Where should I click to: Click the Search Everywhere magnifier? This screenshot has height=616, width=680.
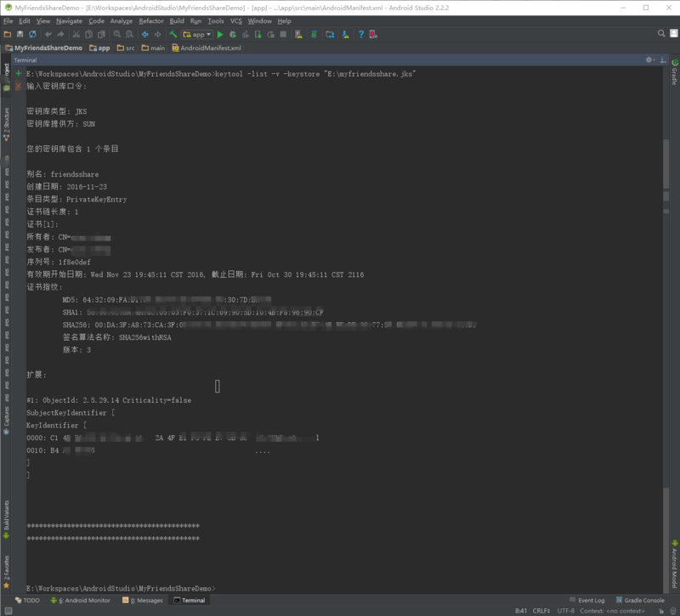point(661,33)
